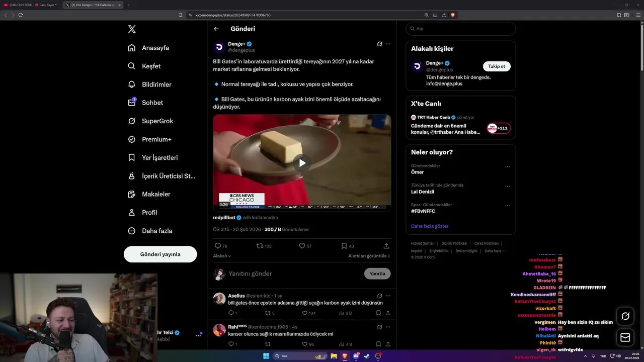The width and height of the screenshot is (644, 362).
Task: Click Grok icon on Denge+ post
Action: click(380, 44)
